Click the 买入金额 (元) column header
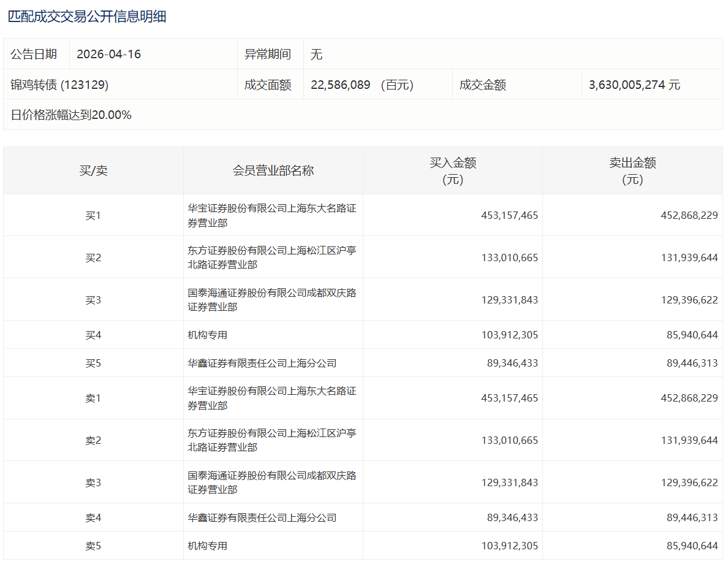Image resolution: width=728 pixels, height=564 pixels. click(x=452, y=171)
